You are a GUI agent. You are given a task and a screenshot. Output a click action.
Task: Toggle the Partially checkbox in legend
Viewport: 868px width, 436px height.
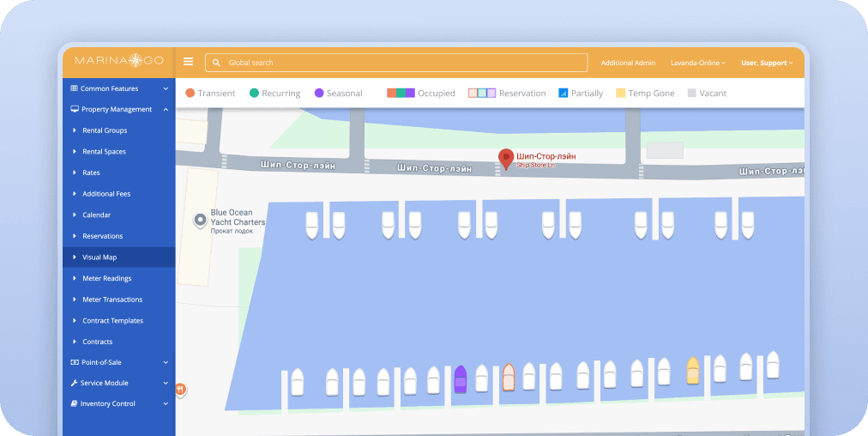[564, 93]
